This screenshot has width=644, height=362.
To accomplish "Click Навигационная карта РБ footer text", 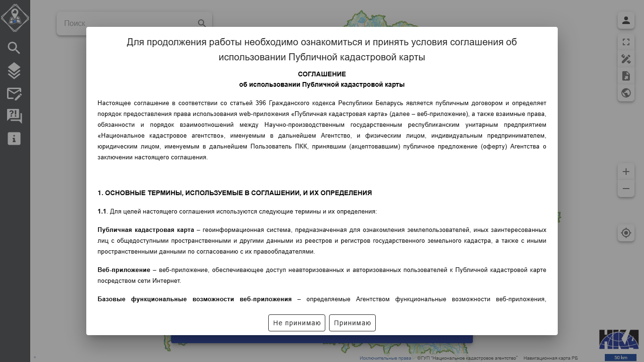I will point(550,358).
